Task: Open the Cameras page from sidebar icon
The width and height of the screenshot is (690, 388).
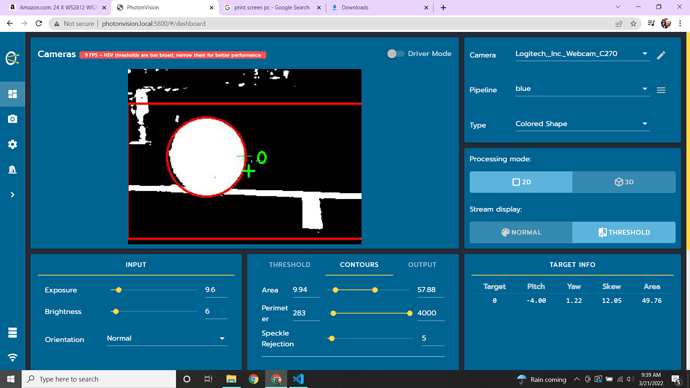Action: 12,119
